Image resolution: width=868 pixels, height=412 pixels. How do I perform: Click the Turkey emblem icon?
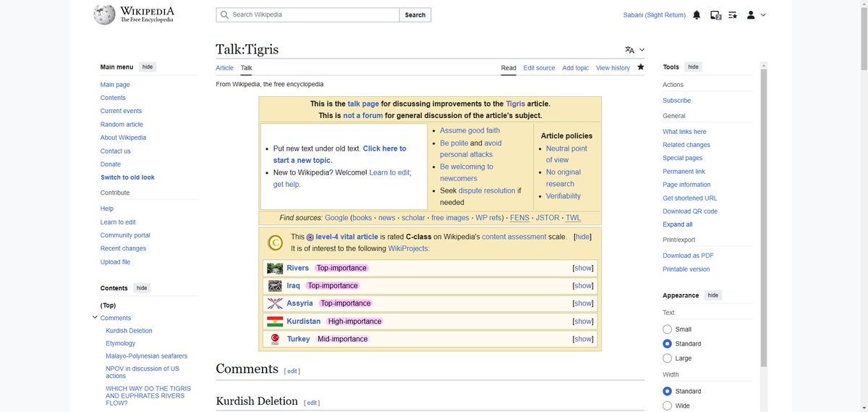pyautogui.click(x=275, y=339)
